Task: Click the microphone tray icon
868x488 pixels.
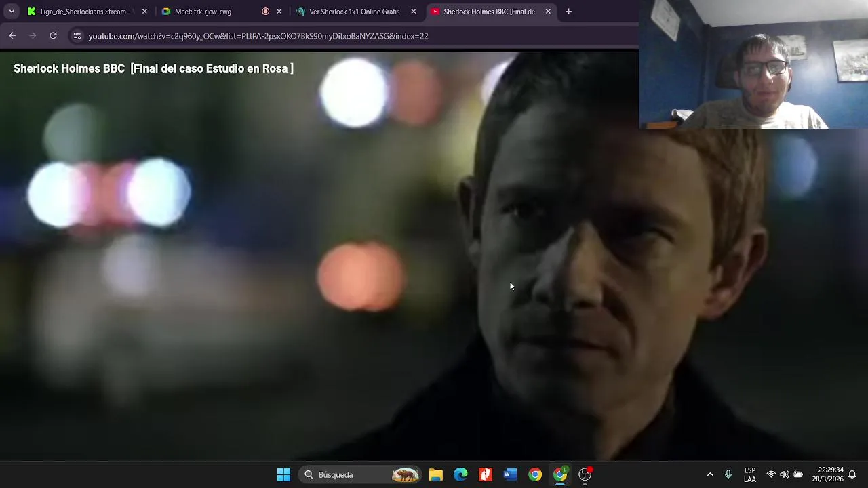Action: point(728,474)
